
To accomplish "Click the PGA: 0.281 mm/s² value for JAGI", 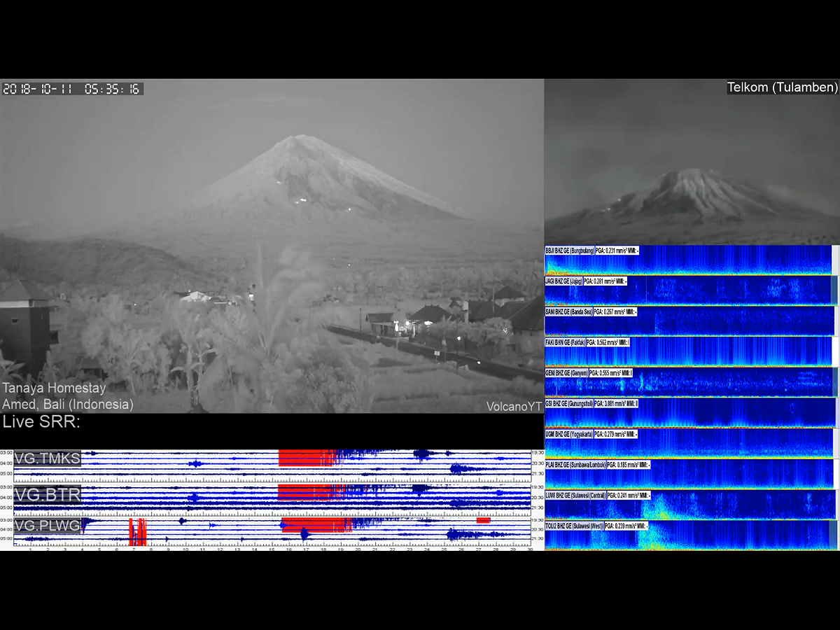I will (x=605, y=281).
